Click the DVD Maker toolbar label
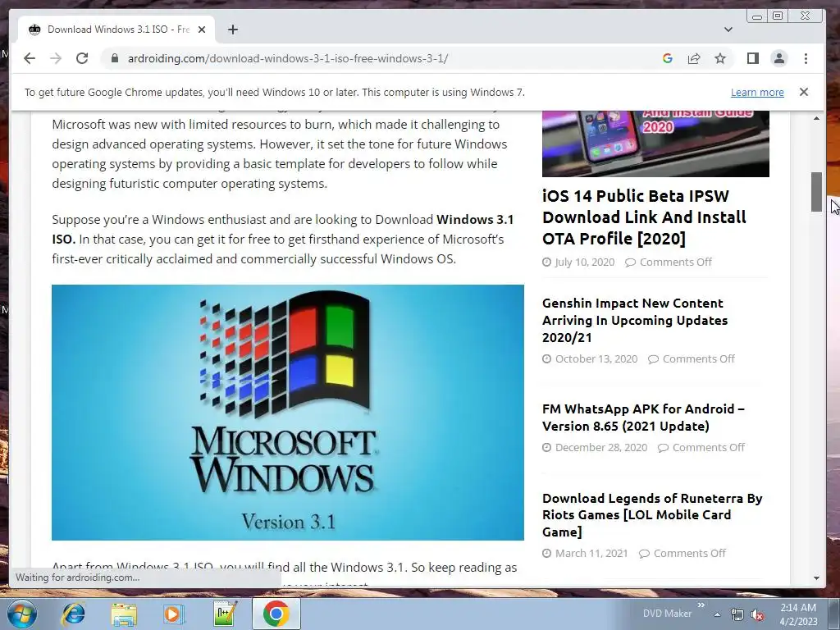 click(x=667, y=614)
